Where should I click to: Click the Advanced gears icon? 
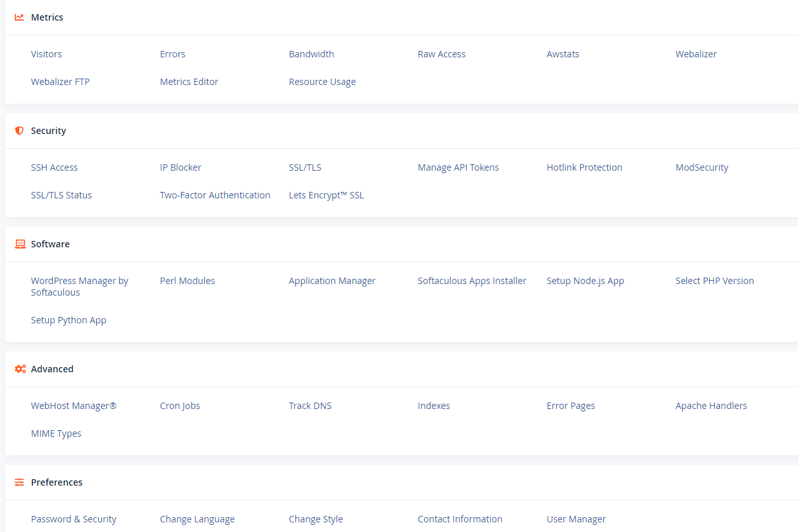[20, 369]
